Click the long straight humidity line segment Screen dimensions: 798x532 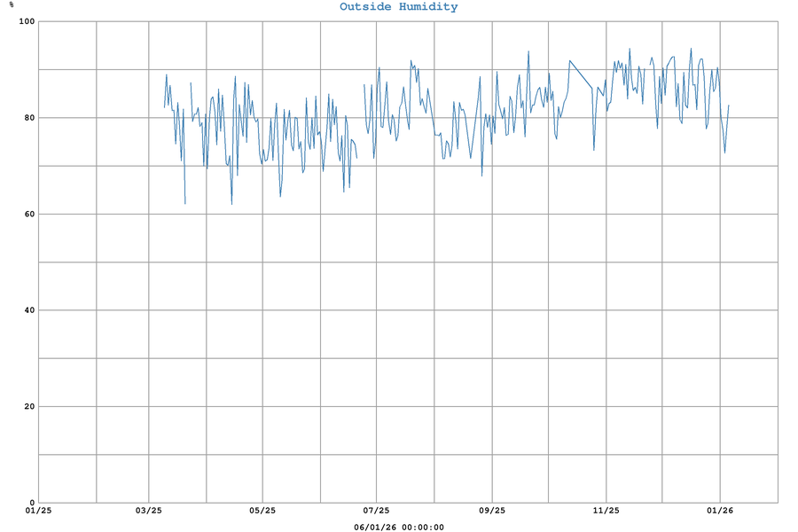click(x=581, y=74)
